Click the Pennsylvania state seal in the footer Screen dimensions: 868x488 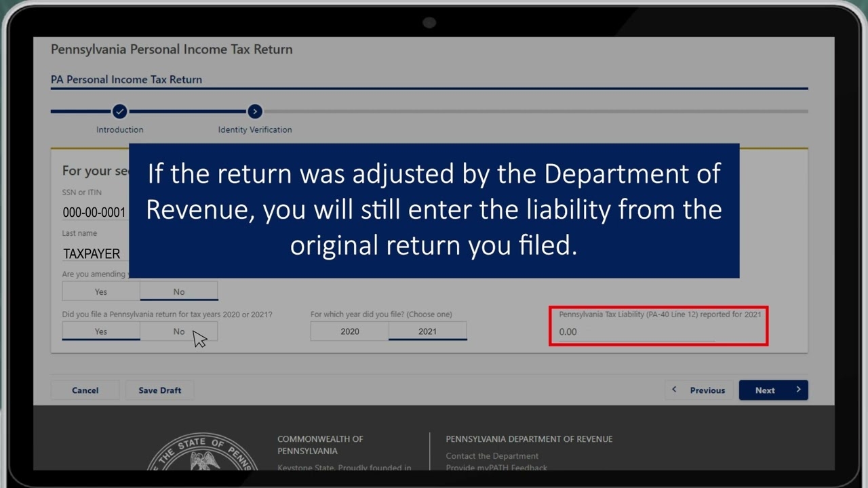[x=201, y=451]
